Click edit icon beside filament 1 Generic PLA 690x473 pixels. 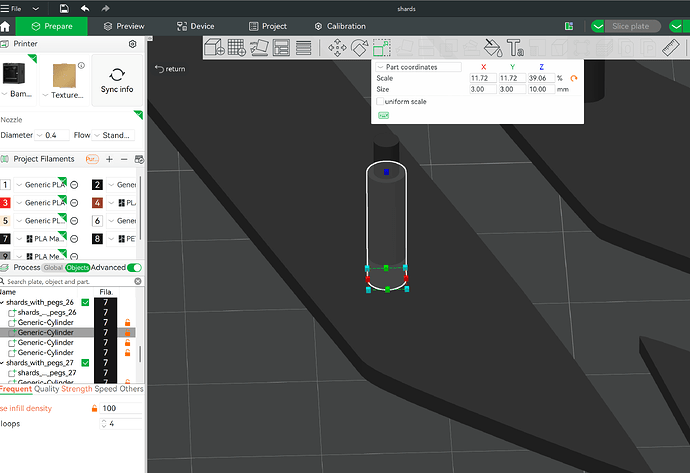[74, 185]
